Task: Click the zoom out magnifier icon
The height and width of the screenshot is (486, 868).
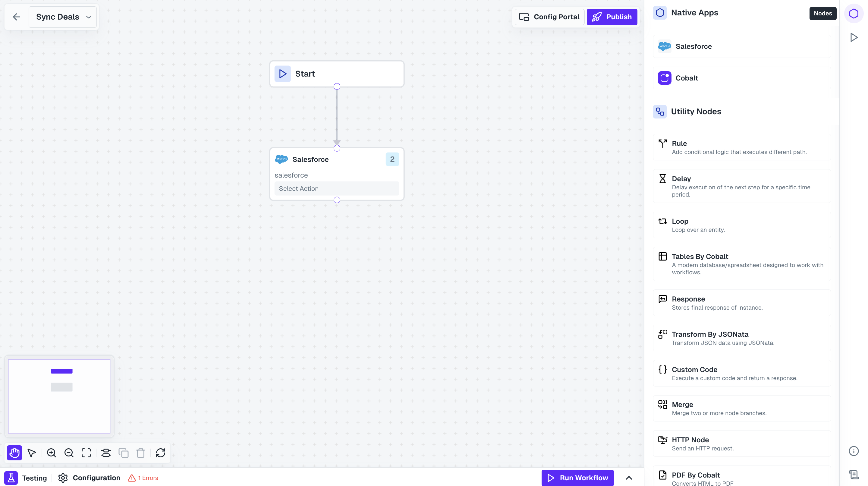Action: click(x=69, y=453)
